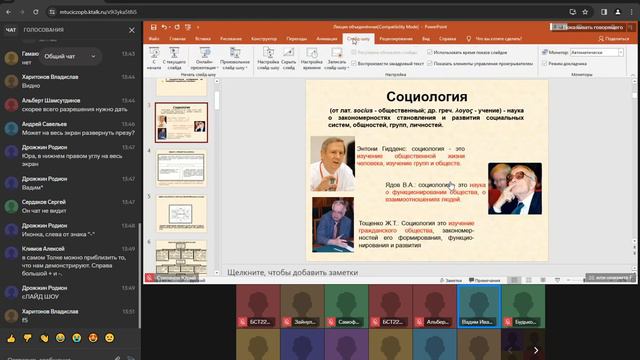Switch to the ГОЛОСОВАНИЯ tab
This screenshot has width=640, height=360.
(44, 30)
